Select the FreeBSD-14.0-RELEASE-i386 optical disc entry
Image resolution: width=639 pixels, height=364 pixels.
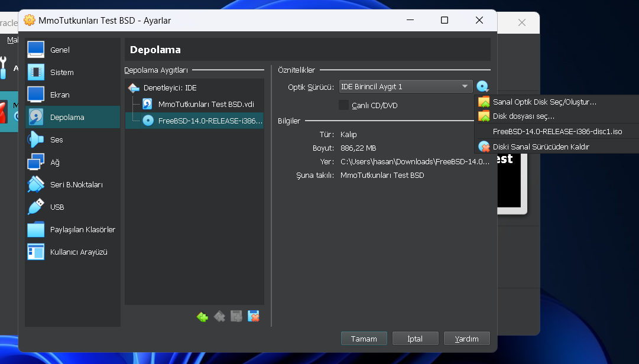tap(194, 121)
